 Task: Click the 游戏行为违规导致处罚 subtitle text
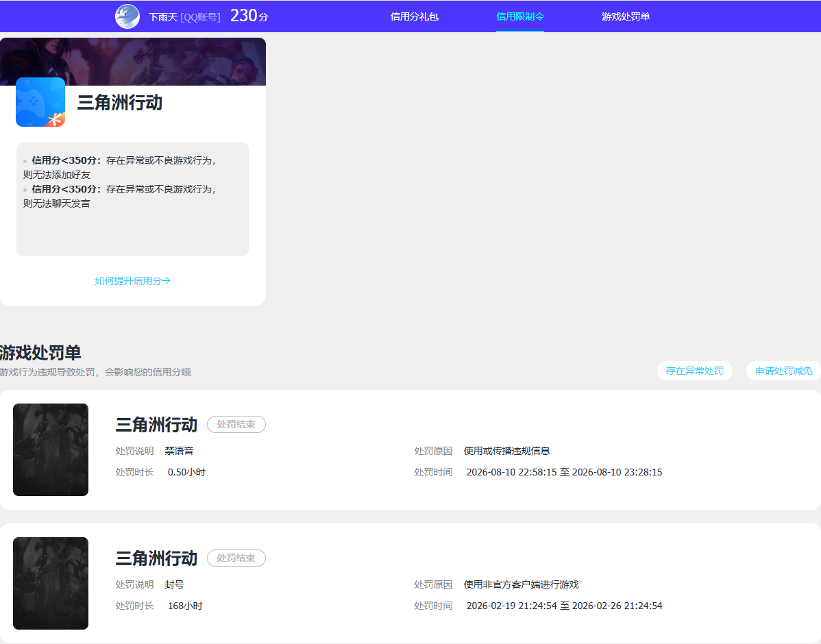click(x=95, y=372)
